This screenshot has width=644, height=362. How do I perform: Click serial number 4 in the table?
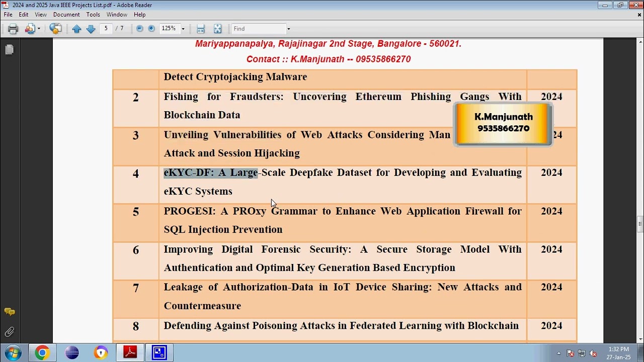coord(135,174)
